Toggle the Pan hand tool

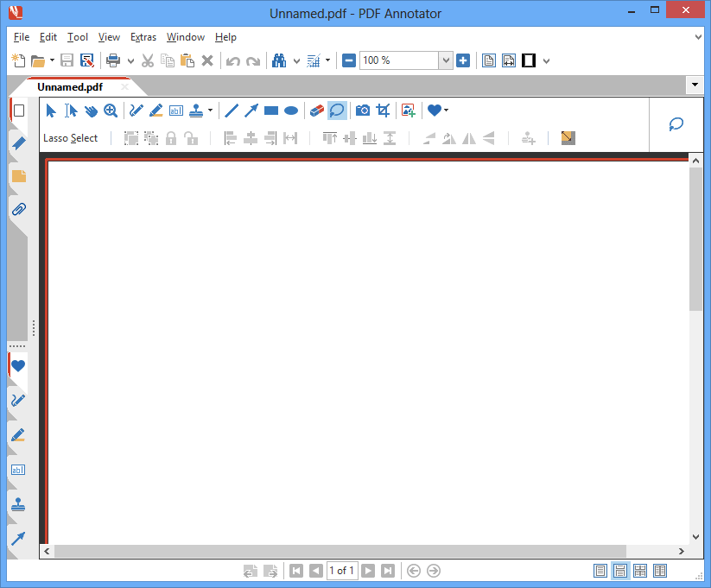(x=92, y=111)
